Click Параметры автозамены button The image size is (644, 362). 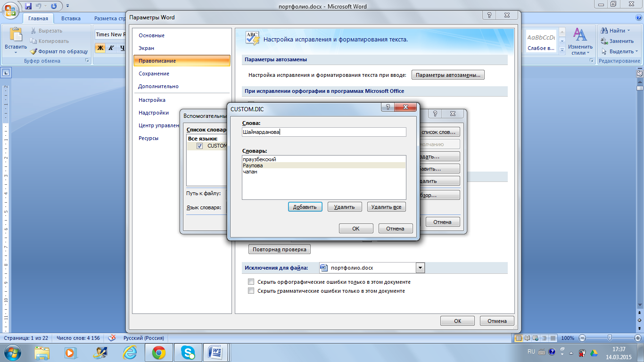tap(448, 75)
